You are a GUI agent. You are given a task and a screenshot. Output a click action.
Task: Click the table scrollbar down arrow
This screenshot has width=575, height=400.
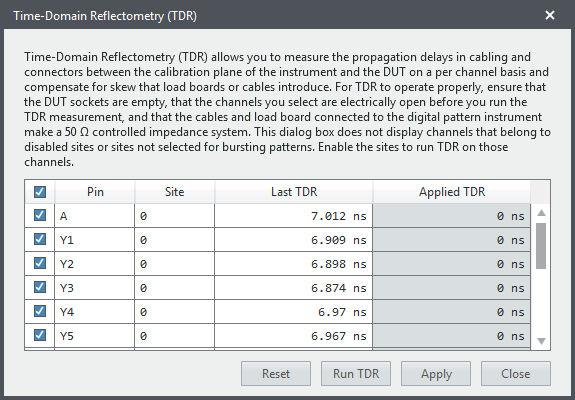(x=541, y=341)
